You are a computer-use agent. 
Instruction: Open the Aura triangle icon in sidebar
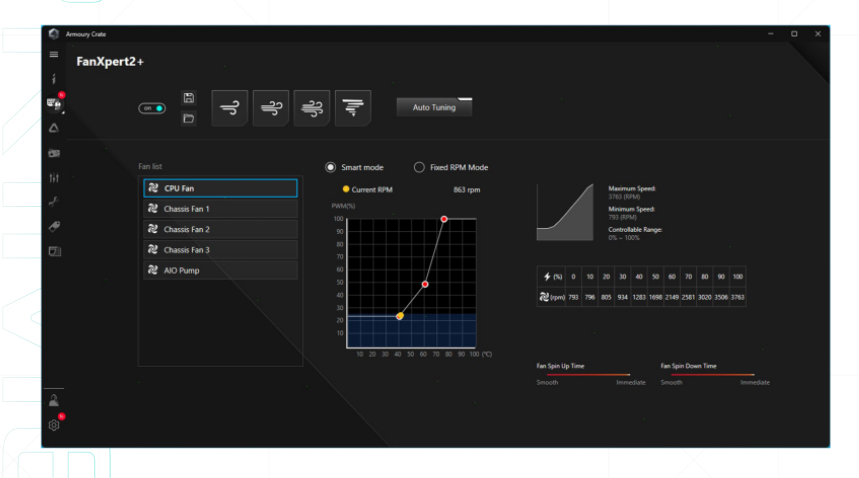pyautogui.click(x=55, y=128)
